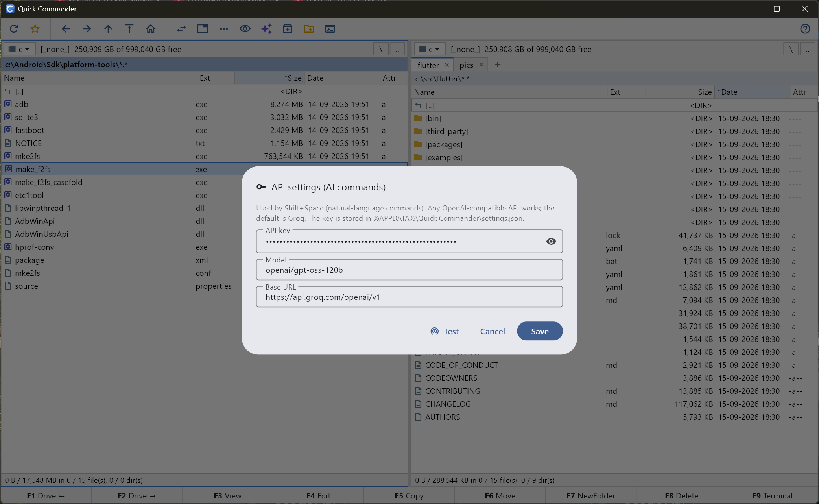
Task: Go to home folder icon
Action: [151, 29]
